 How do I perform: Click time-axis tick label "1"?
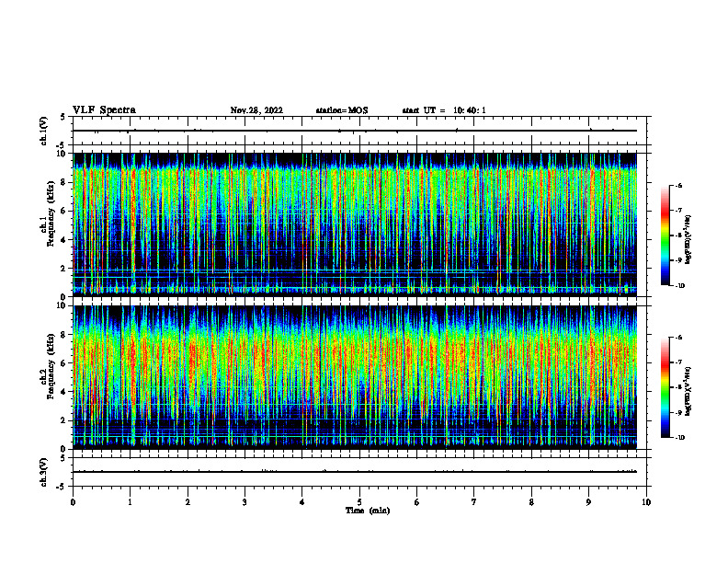130,502
